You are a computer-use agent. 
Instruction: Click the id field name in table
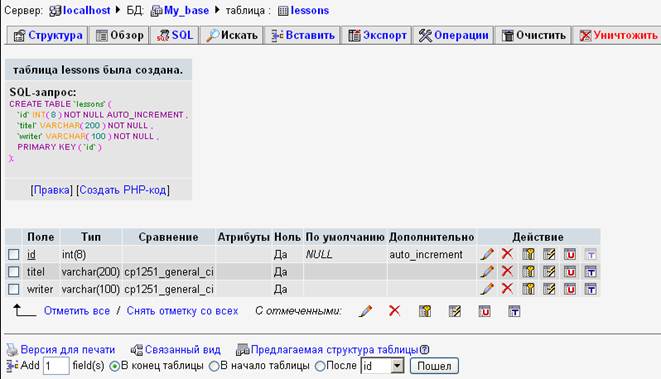pos(31,255)
